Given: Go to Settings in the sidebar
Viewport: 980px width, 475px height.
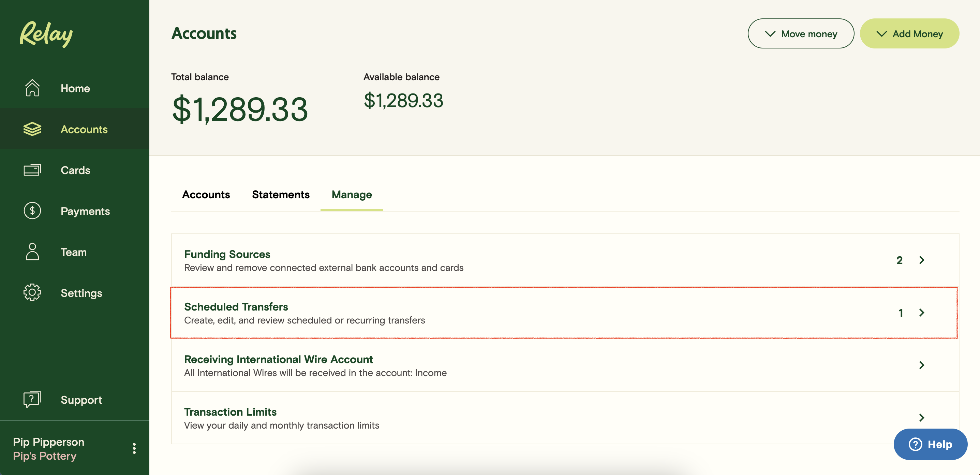Looking at the screenshot, I should coord(81,293).
